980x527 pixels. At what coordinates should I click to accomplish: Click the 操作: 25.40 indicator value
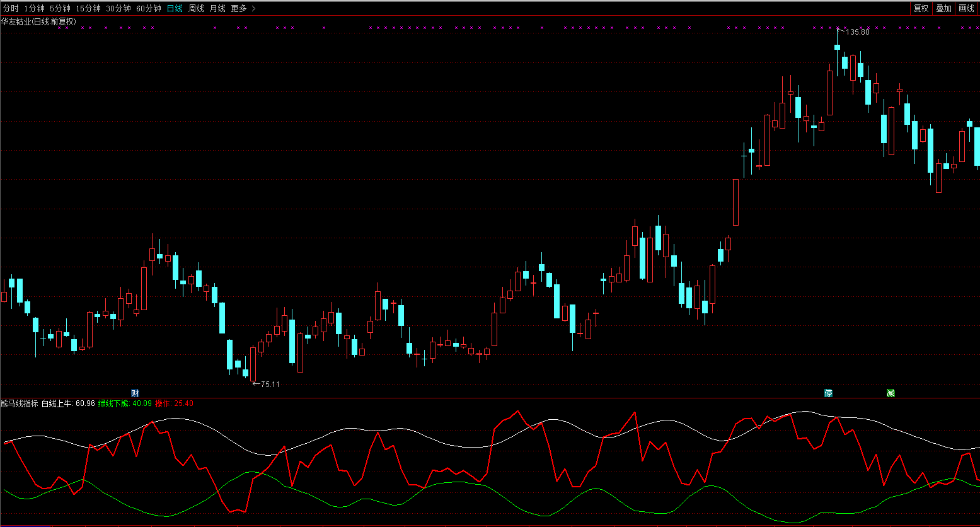174,403
